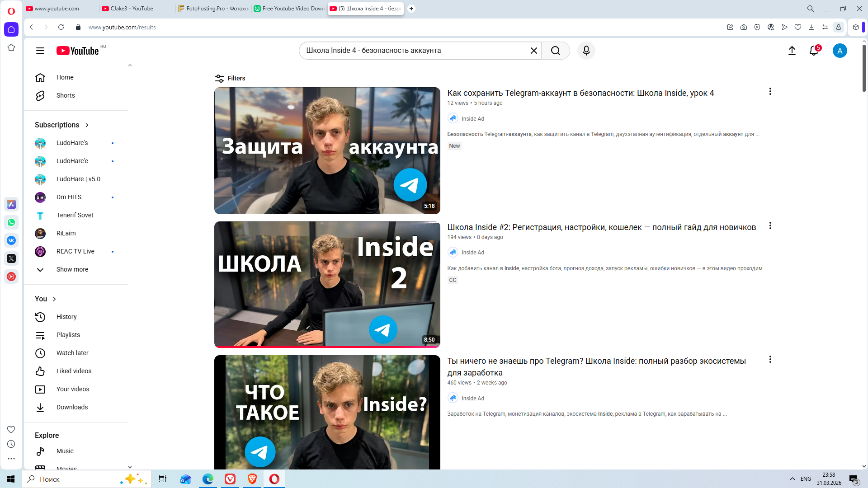Open YouTube notifications bell
Screen dimensions: 868x488
pos(814,51)
